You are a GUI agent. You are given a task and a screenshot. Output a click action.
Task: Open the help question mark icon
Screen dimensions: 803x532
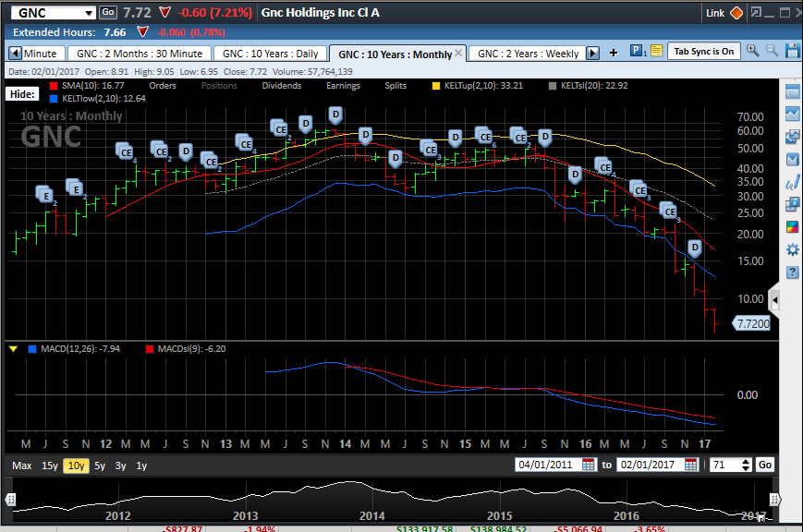pos(792,272)
